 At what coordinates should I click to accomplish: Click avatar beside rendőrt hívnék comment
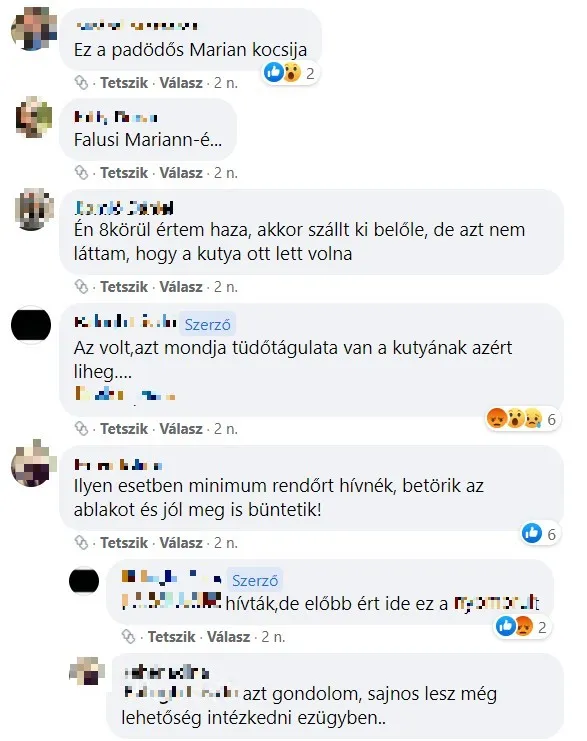pos(33,463)
